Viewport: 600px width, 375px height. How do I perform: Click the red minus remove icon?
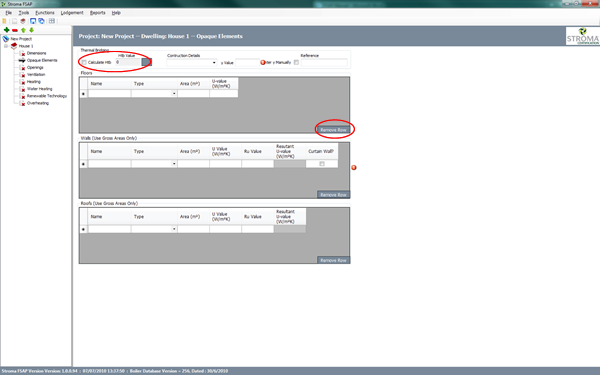pyautogui.click(x=15, y=30)
